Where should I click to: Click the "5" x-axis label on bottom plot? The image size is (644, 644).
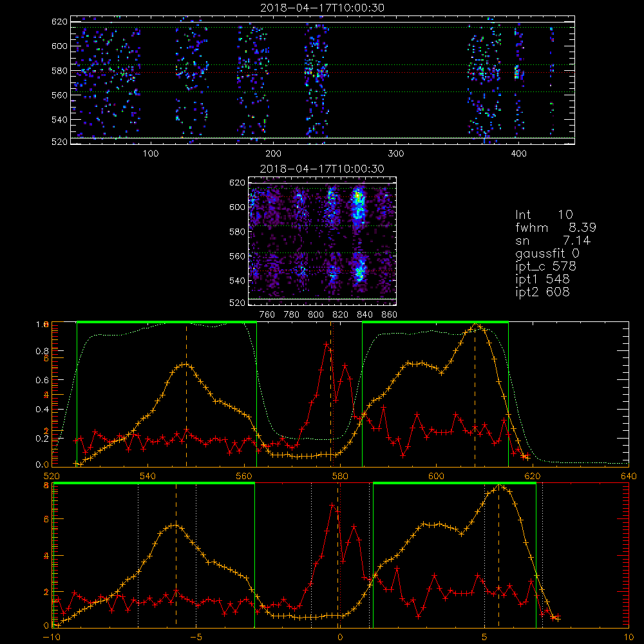485,638
